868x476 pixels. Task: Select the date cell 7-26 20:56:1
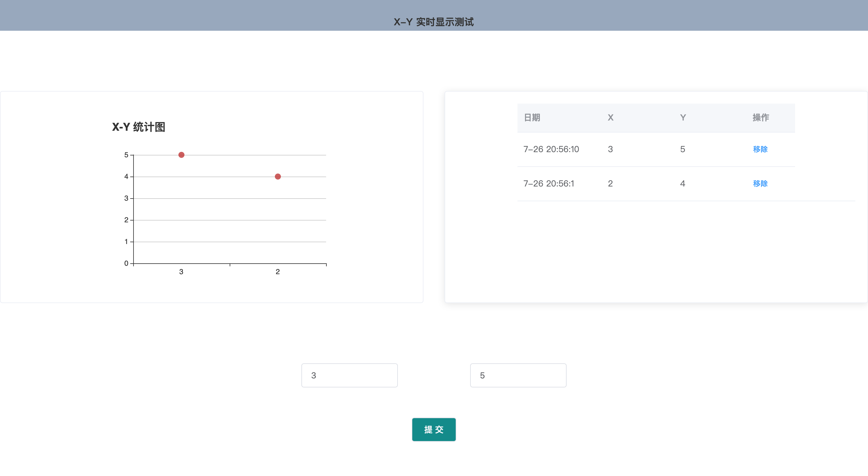(549, 183)
